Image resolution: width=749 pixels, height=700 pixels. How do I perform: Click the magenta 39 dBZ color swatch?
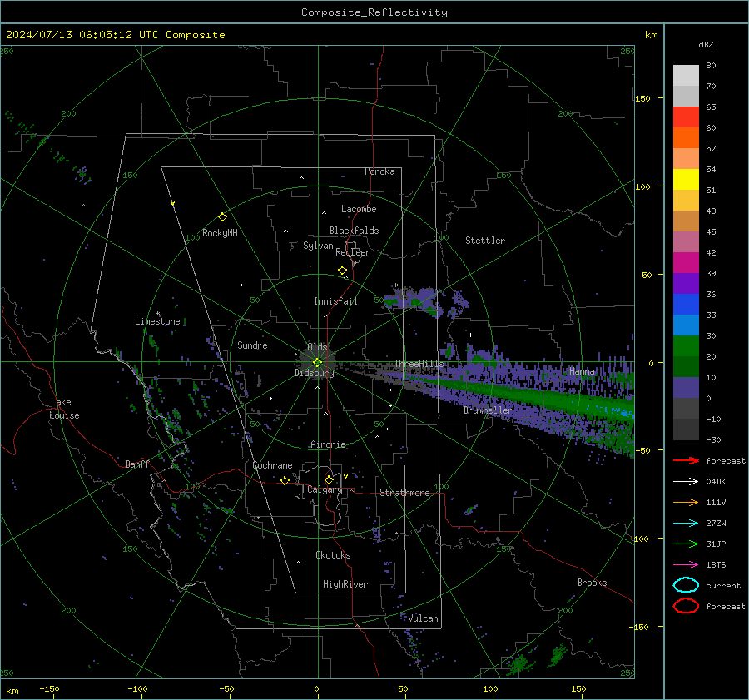pos(686,263)
